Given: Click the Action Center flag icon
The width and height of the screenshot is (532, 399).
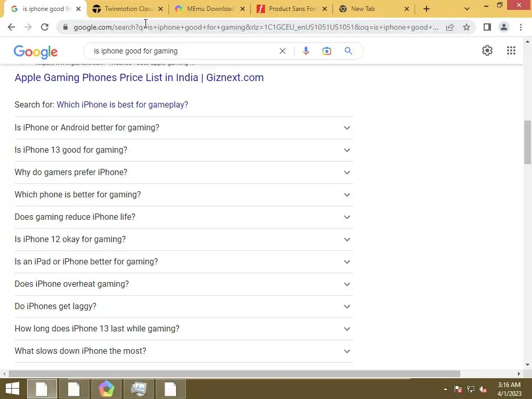Looking at the screenshot, I should tap(458, 389).
